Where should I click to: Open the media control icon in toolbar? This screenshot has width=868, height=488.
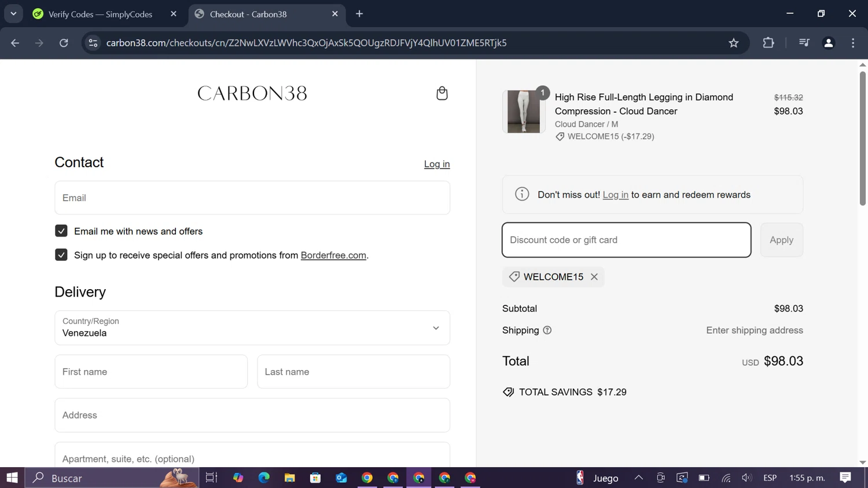click(804, 43)
